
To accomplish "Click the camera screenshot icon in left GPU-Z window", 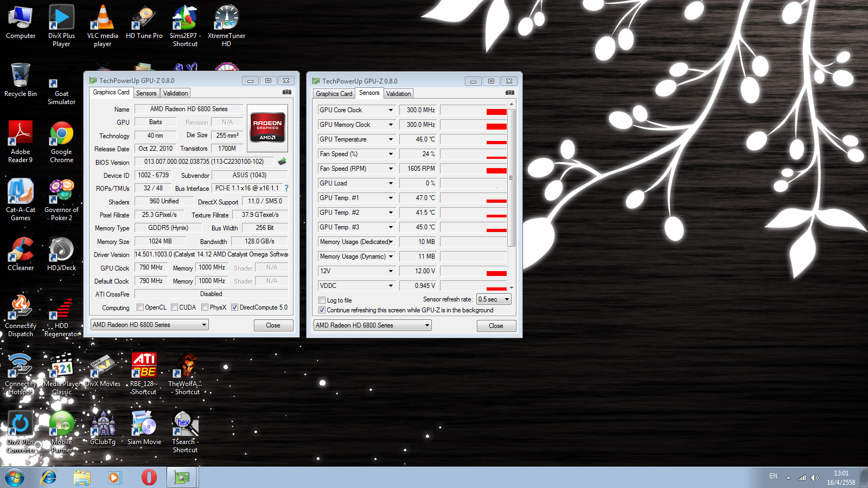I will click(287, 92).
